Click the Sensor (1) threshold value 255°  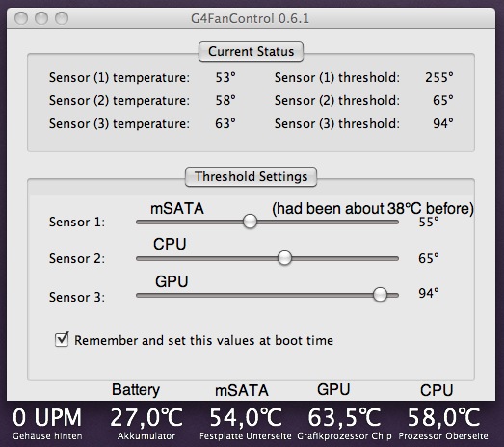coord(439,77)
